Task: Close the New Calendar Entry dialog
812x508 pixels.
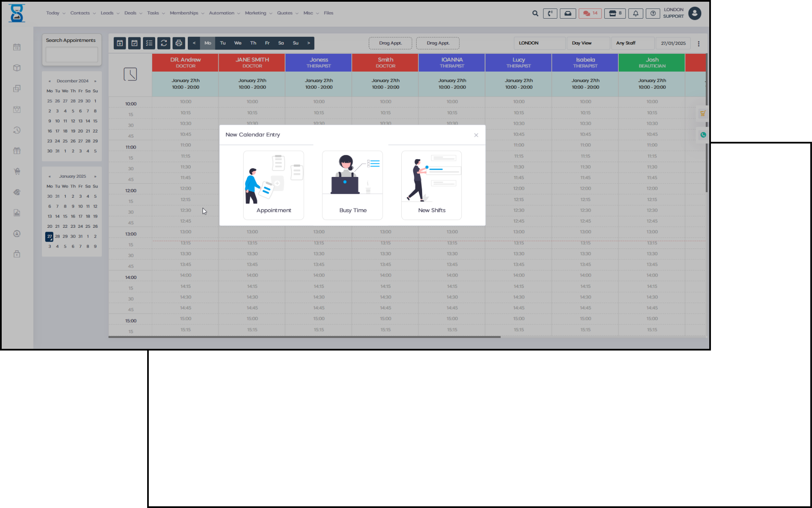Action: (x=476, y=135)
